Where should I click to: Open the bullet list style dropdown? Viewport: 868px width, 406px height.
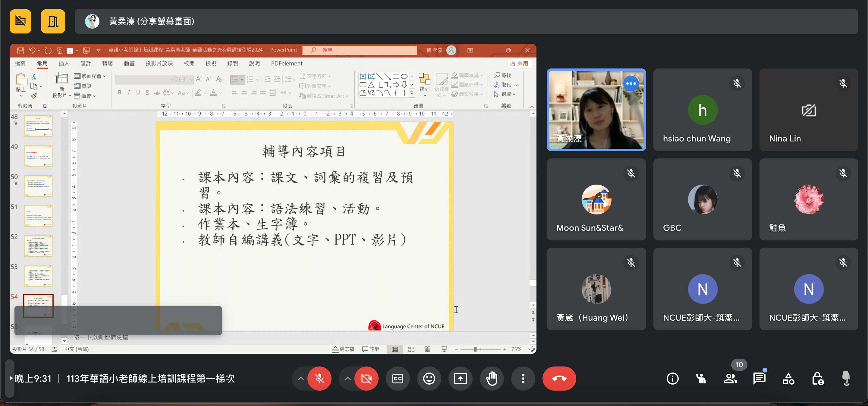click(x=242, y=79)
